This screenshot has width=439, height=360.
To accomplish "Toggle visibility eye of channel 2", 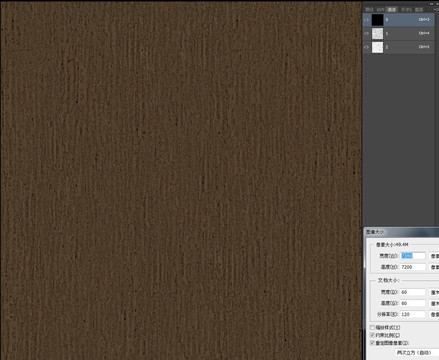I will [x=366, y=47].
